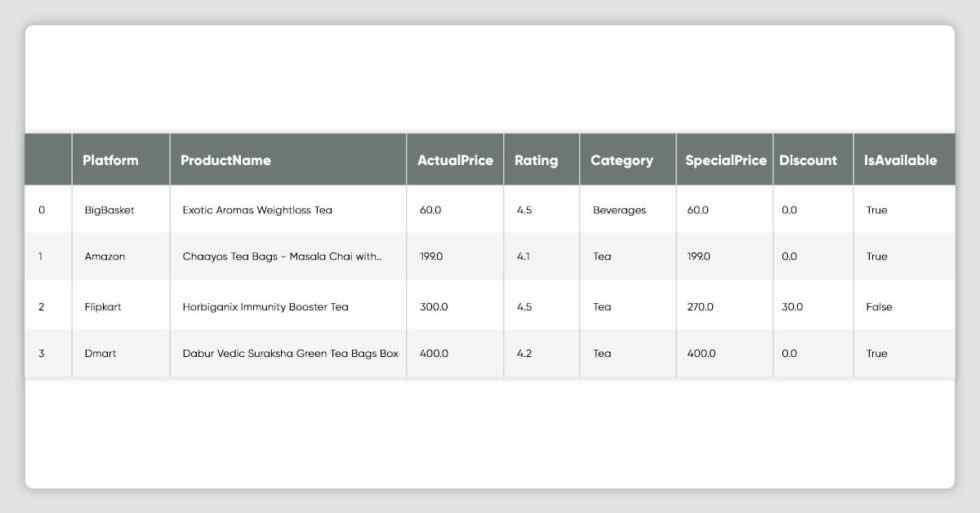Click Exotic Aromas Weightloss Tea product name

click(258, 210)
